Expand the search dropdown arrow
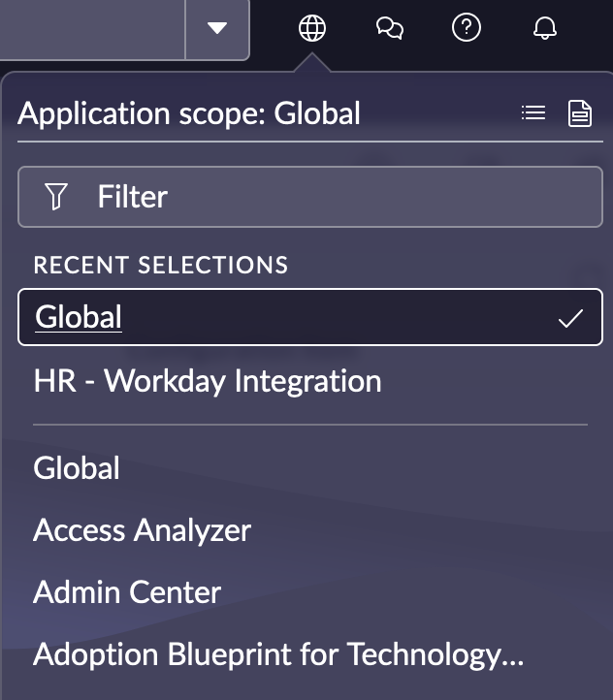This screenshot has height=700, width=613. point(217,28)
